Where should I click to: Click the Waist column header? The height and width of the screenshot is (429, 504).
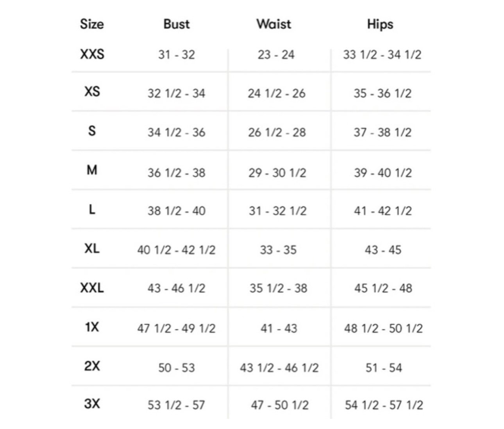pos(274,24)
